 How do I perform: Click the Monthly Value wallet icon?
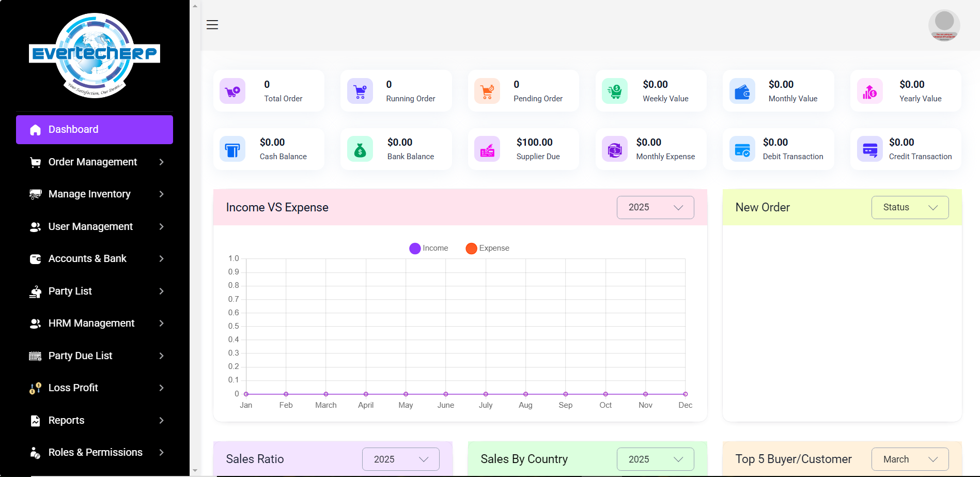point(742,91)
